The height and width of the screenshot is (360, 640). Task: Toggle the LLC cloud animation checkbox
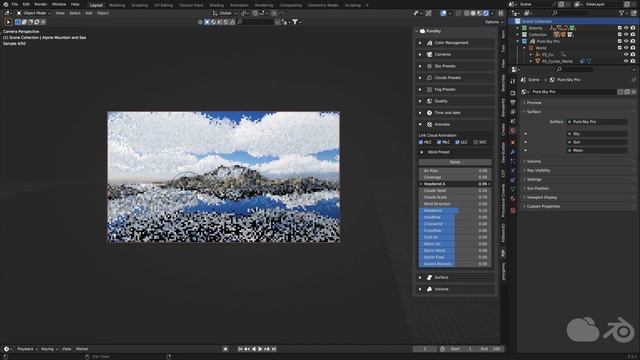[457, 142]
